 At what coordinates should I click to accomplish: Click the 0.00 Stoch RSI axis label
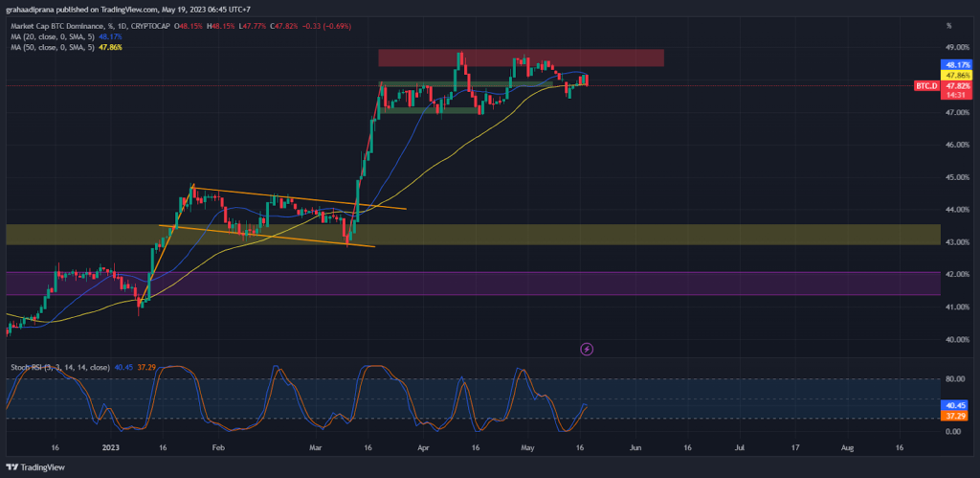952,432
